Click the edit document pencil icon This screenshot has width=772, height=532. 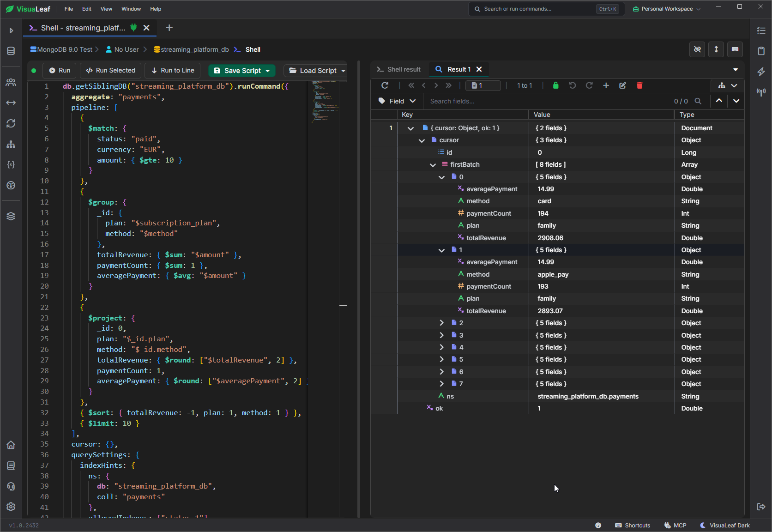(x=622, y=85)
